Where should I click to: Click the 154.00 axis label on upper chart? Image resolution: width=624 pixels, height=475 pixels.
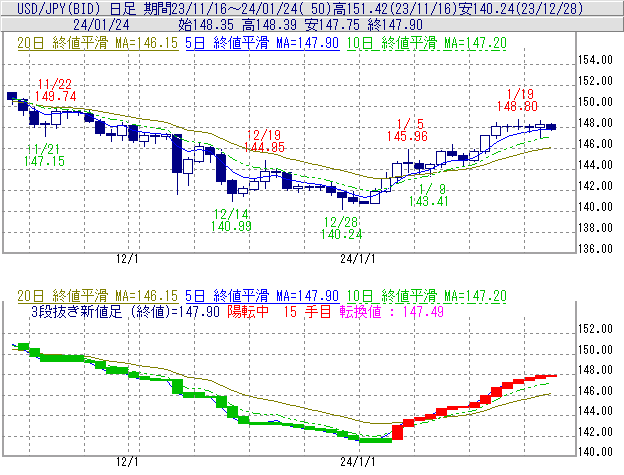[595, 60]
